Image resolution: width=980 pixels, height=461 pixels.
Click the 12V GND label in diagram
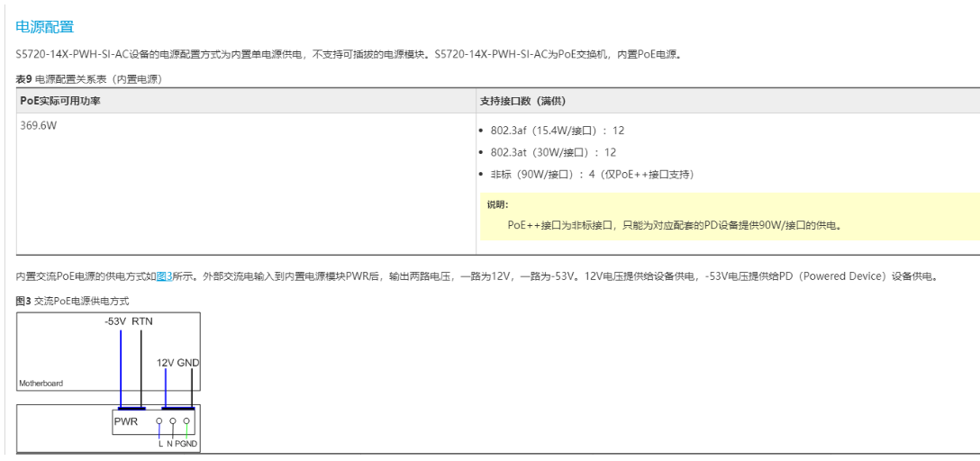[x=178, y=362]
